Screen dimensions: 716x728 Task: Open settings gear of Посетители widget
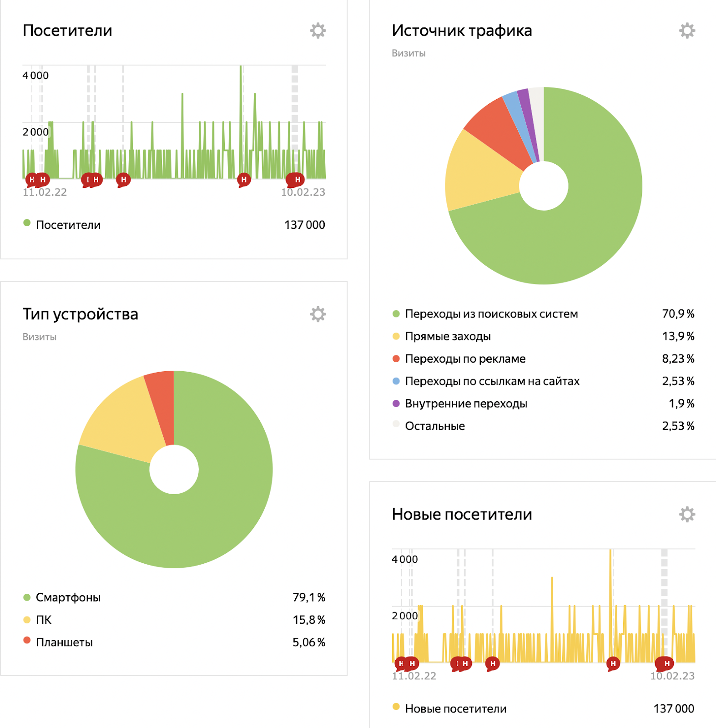[318, 31]
